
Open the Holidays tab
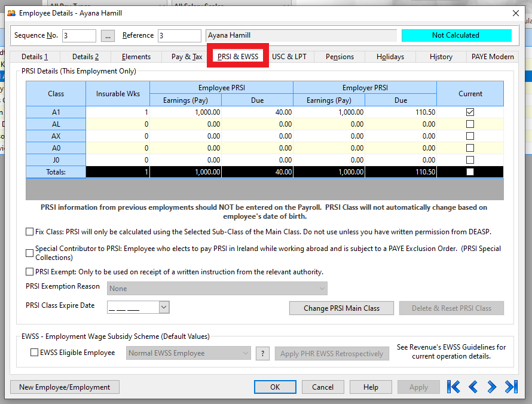[x=390, y=57]
